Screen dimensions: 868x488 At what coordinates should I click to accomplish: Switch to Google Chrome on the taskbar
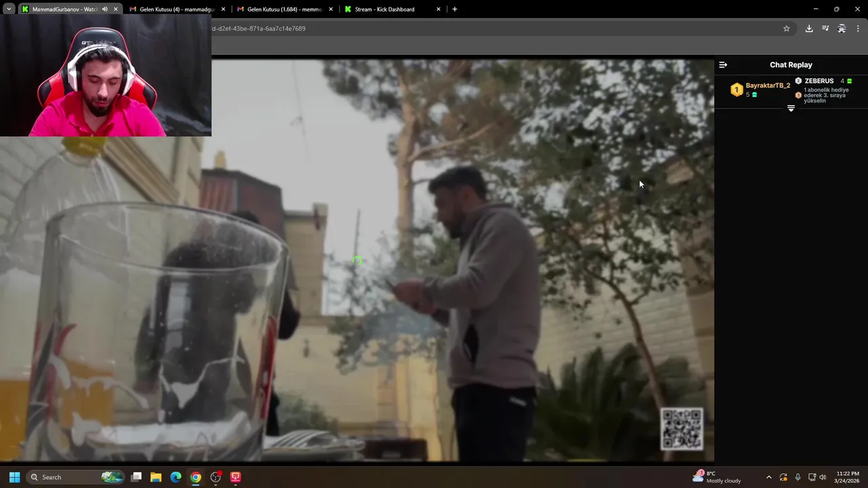point(195,477)
